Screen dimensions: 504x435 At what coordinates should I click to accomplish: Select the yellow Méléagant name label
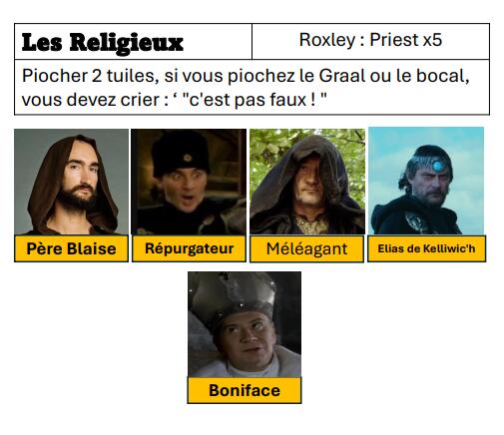click(306, 248)
